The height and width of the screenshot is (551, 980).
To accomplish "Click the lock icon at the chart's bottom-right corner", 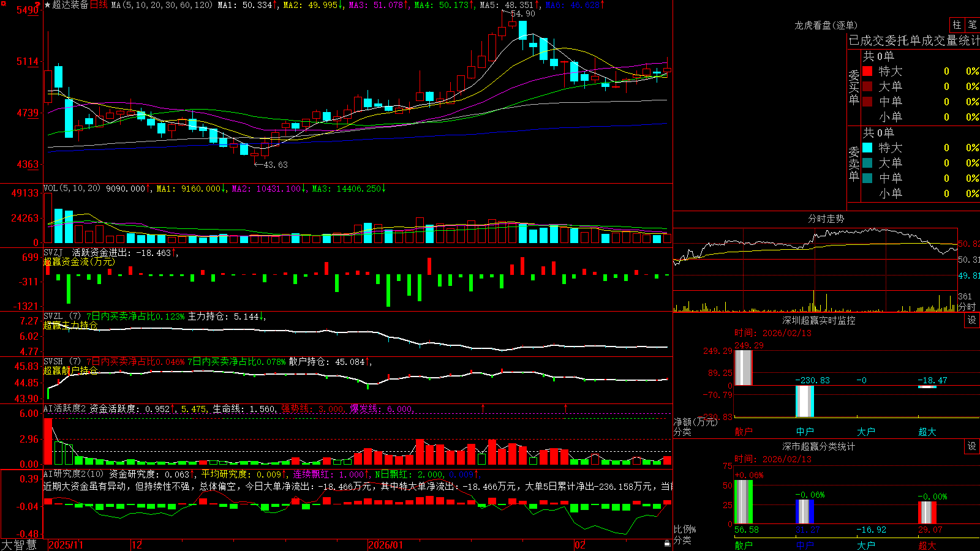I will pos(667,544).
